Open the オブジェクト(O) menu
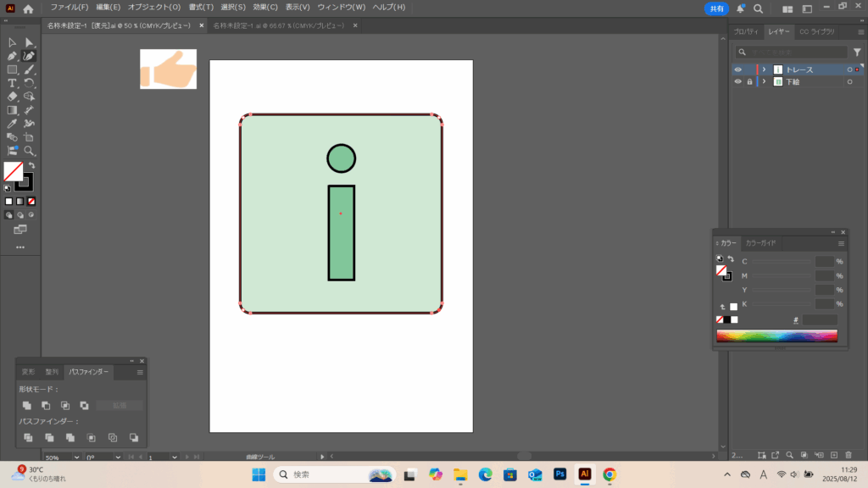The image size is (868, 488). pos(153,7)
